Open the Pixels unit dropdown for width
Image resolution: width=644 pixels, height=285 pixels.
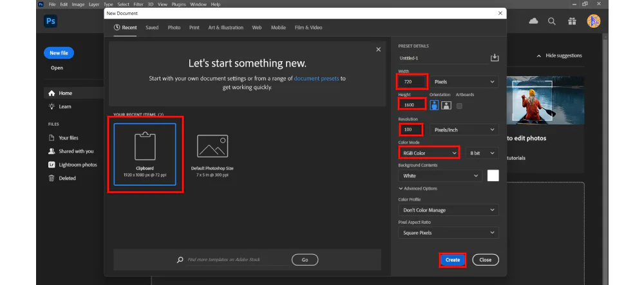(x=464, y=82)
